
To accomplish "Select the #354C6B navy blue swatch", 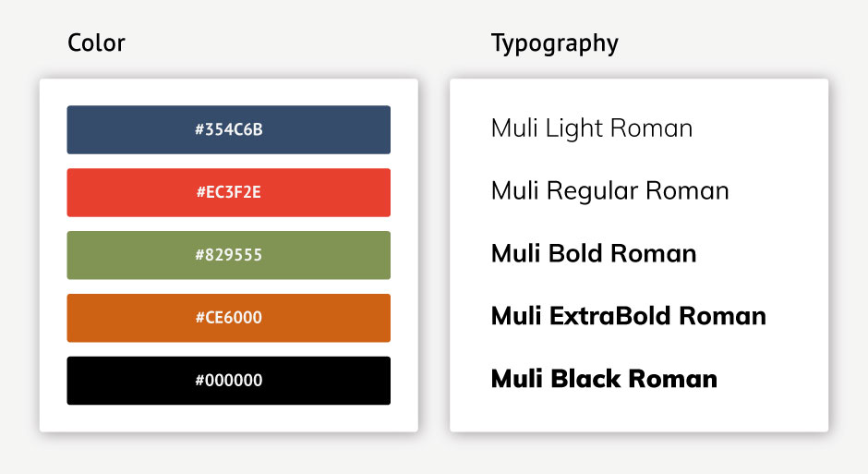I will coord(229,129).
